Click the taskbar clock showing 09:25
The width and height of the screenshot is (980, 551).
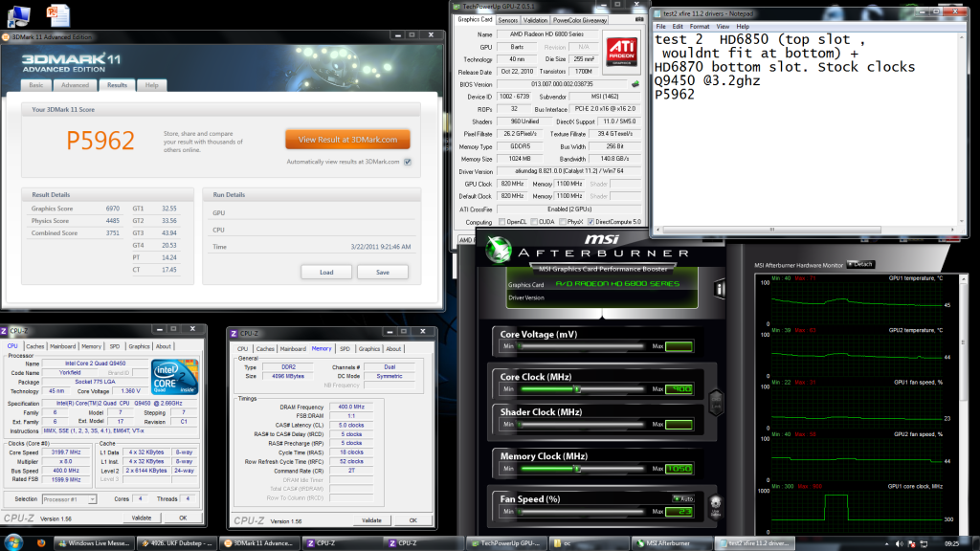(x=952, y=544)
